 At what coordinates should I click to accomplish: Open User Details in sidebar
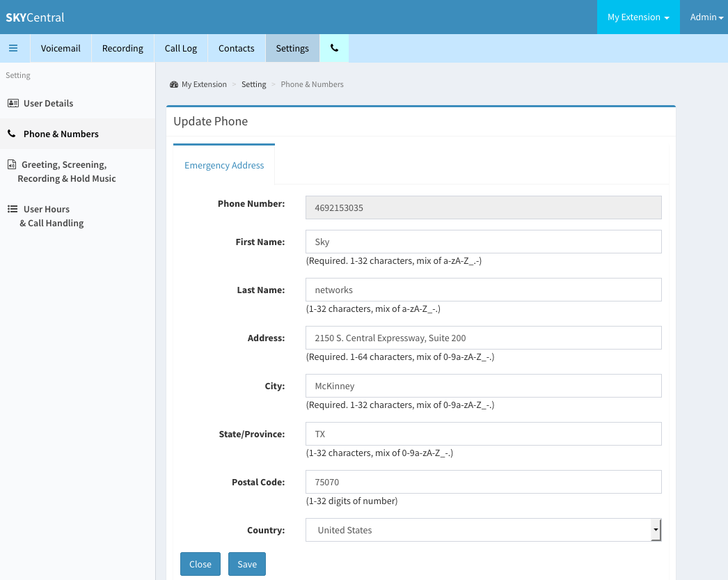tap(77, 103)
